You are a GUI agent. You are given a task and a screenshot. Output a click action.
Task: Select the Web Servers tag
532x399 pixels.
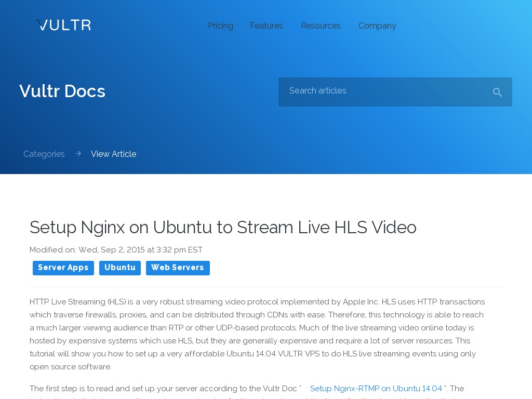(178, 268)
